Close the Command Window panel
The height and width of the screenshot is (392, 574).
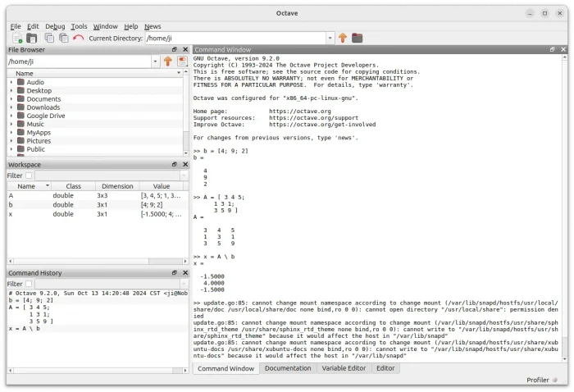pos(563,49)
